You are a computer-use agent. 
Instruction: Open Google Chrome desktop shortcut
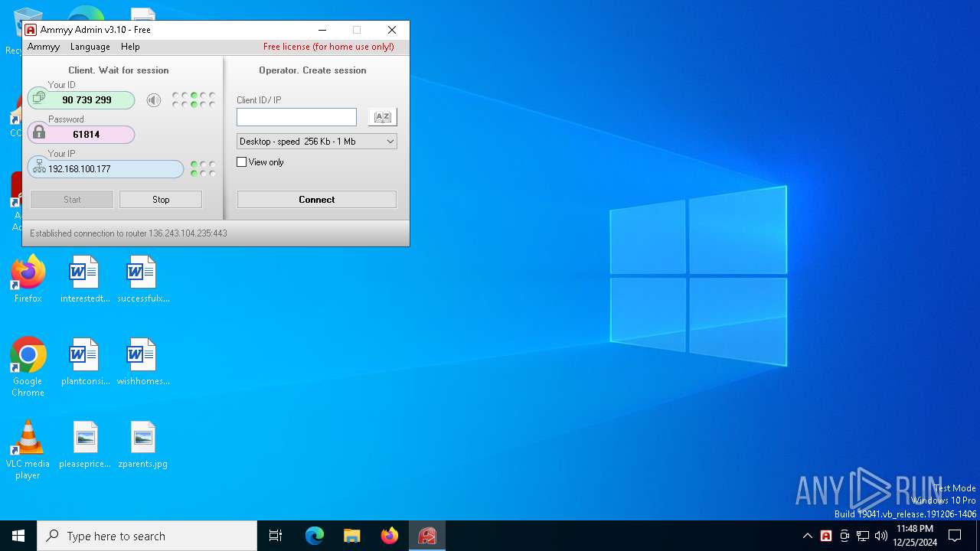coord(28,367)
